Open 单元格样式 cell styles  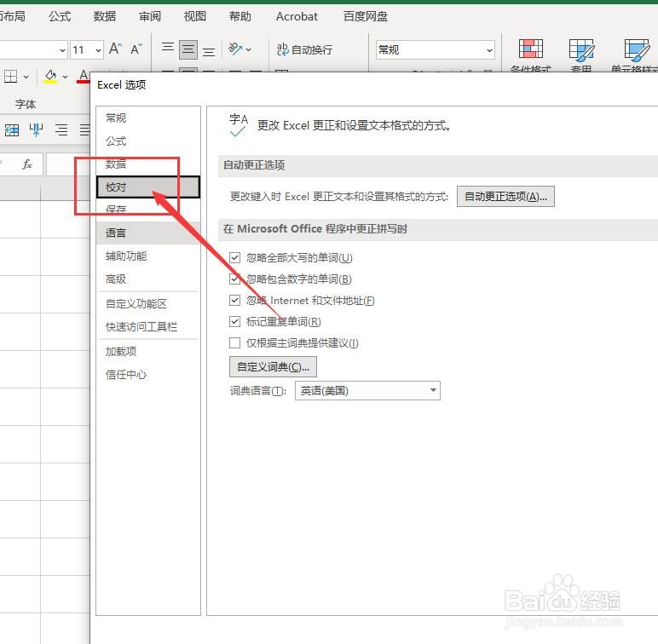[x=634, y=55]
